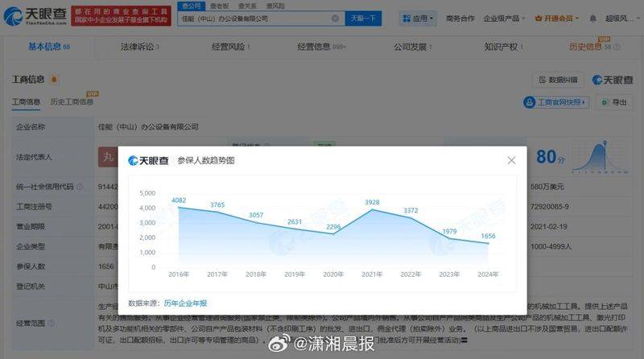This screenshot has height=359, width=644.
Task: Open the 经营风险 tab
Action: pos(230,47)
